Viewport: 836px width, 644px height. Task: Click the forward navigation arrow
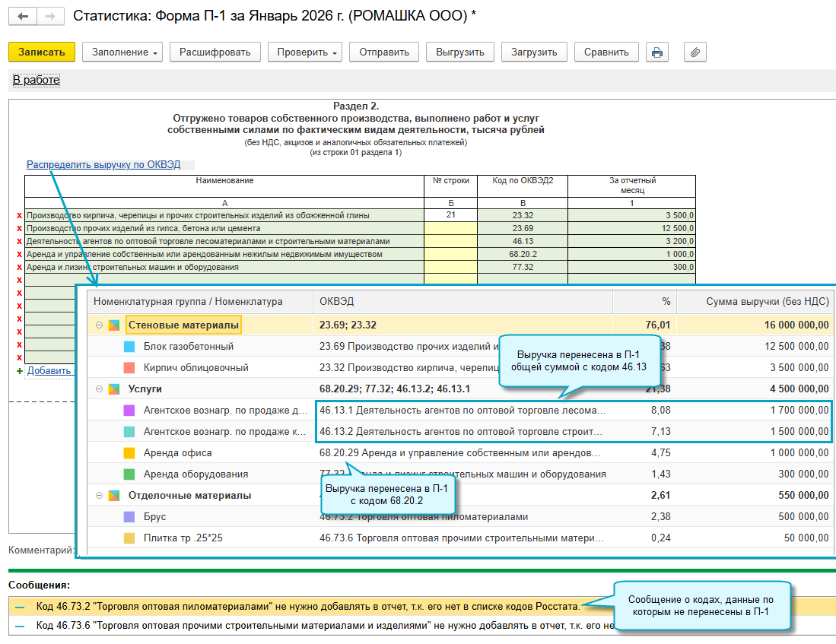point(50,16)
